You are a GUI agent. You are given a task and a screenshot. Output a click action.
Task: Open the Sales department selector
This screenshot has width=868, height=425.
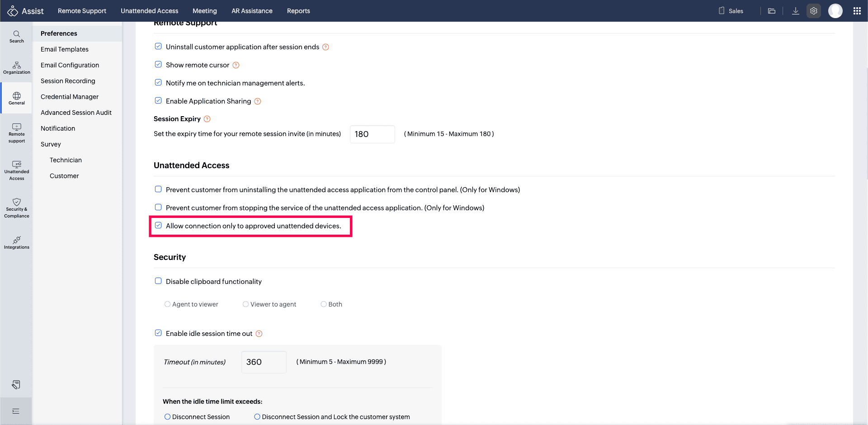(x=731, y=11)
